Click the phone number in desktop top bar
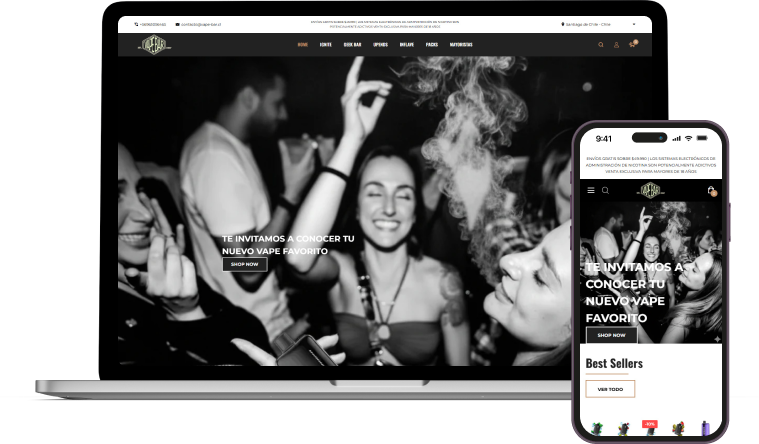This screenshot has width=759, height=444. [151, 24]
